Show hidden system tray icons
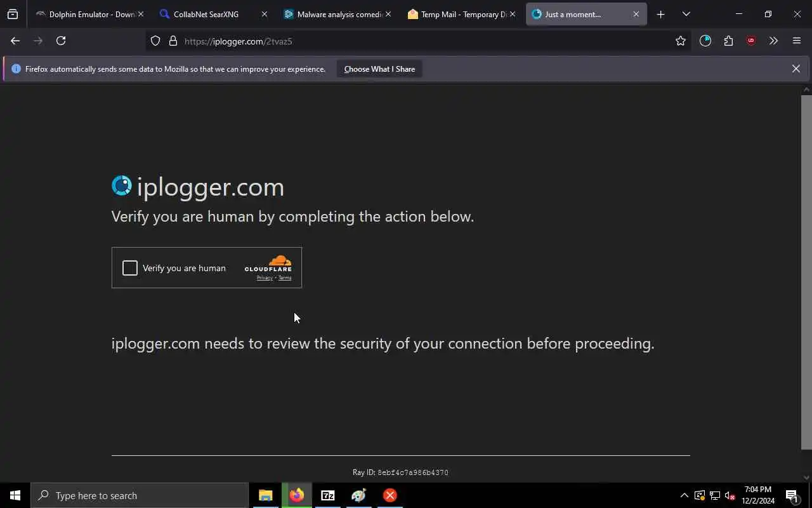The image size is (812, 508). [684, 495]
